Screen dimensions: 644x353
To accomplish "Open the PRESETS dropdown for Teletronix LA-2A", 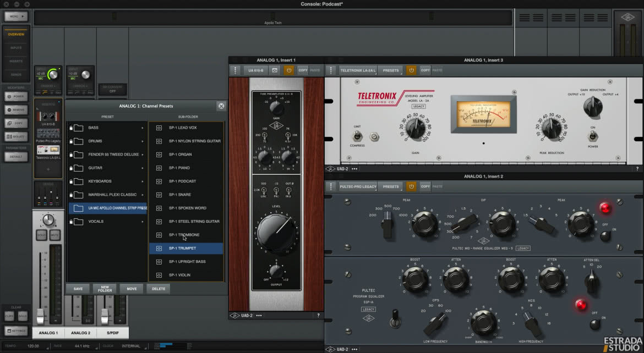I will [x=391, y=70].
